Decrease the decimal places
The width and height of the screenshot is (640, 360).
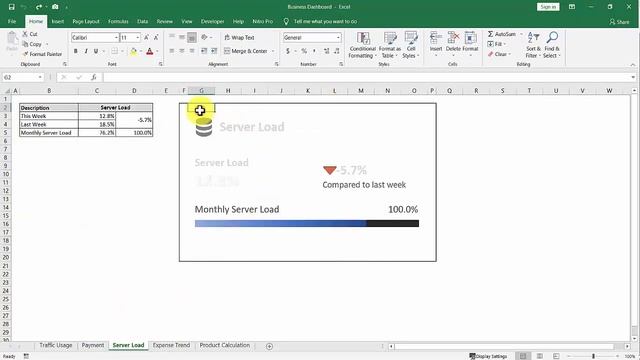[x=336, y=51]
